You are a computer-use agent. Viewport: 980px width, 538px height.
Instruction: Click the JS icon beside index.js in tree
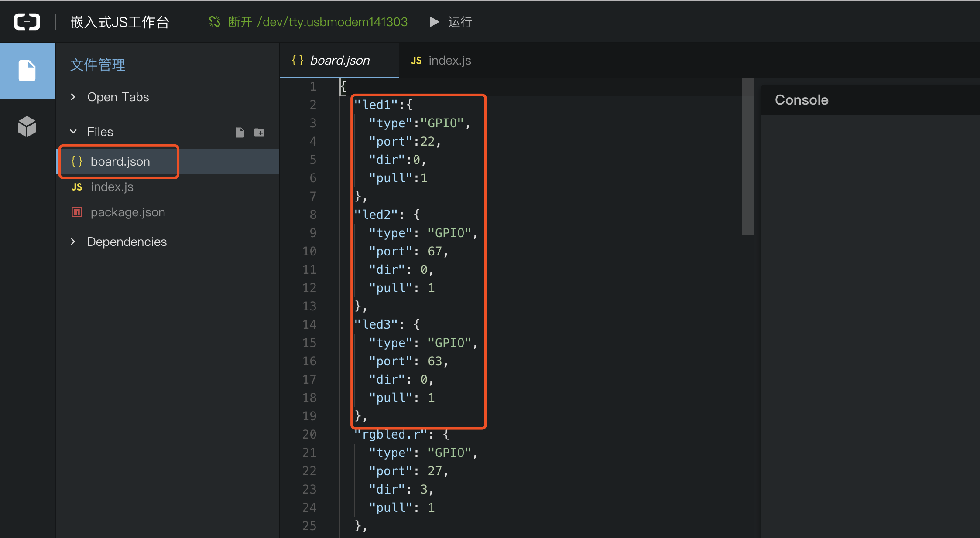point(77,187)
